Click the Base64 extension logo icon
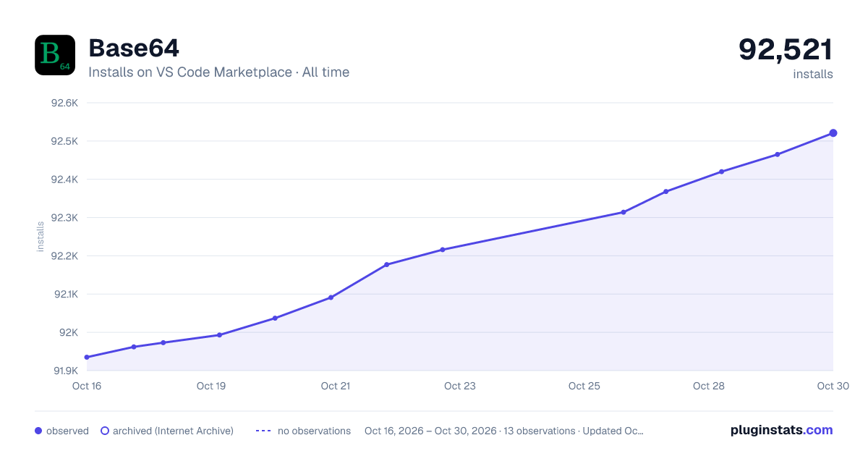868x456 pixels. pyautogui.click(x=55, y=55)
